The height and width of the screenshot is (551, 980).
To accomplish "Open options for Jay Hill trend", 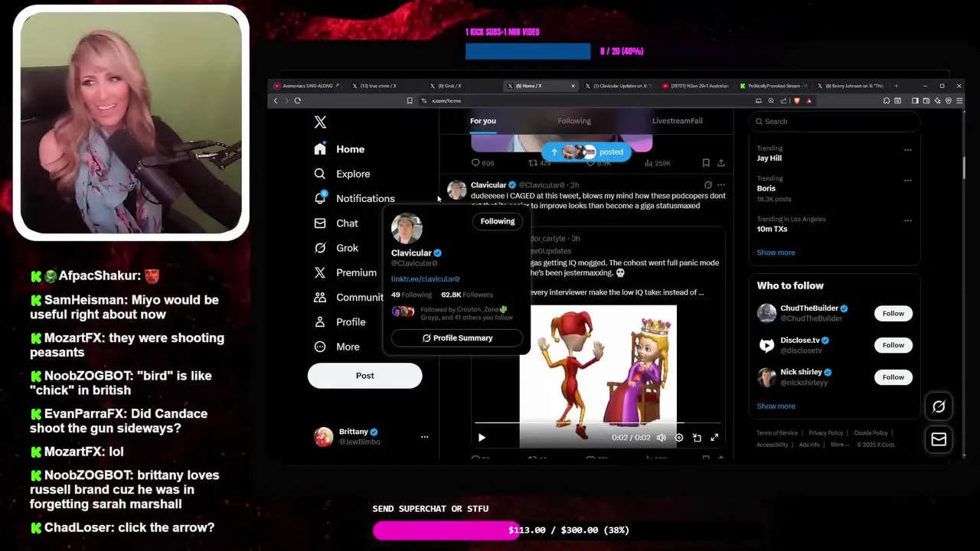I will [908, 150].
